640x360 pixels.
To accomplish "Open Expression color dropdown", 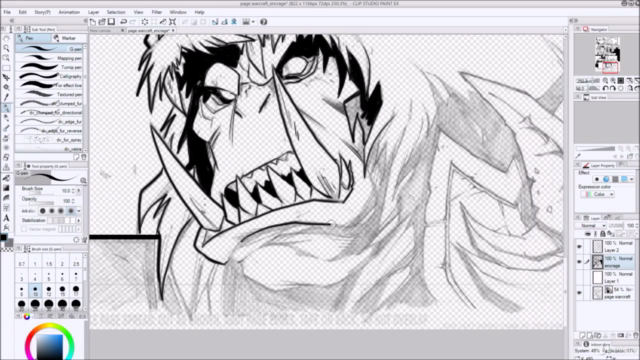I will pyautogui.click(x=598, y=194).
